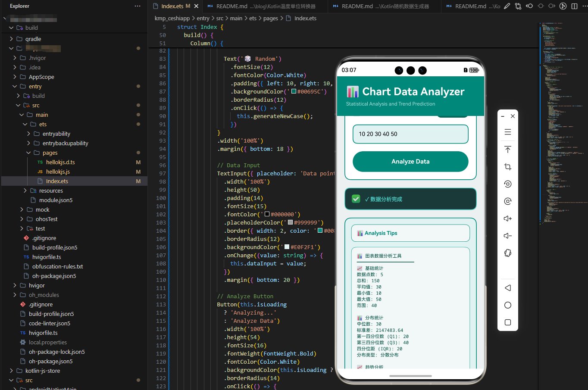This screenshot has height=390, width=588.
Task: Tap the Analyze Data button in emulator
Action: [410, 162]
